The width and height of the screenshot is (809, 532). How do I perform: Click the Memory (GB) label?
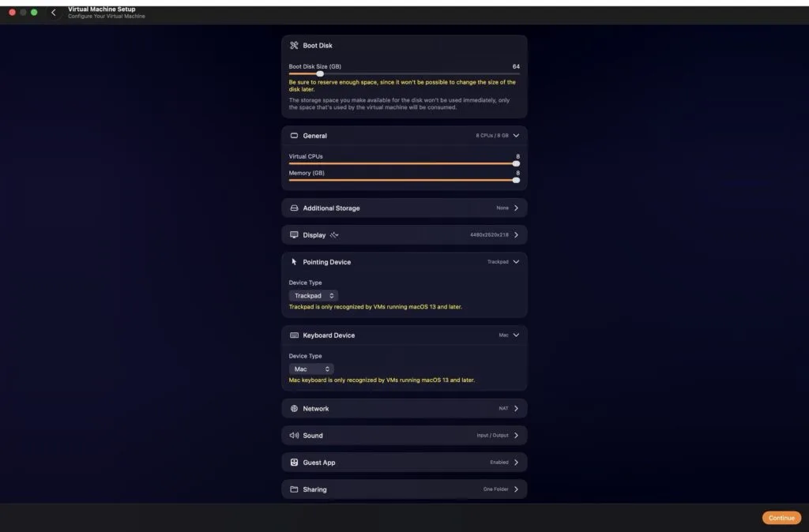pyautogui.click(x=307, y=173)
